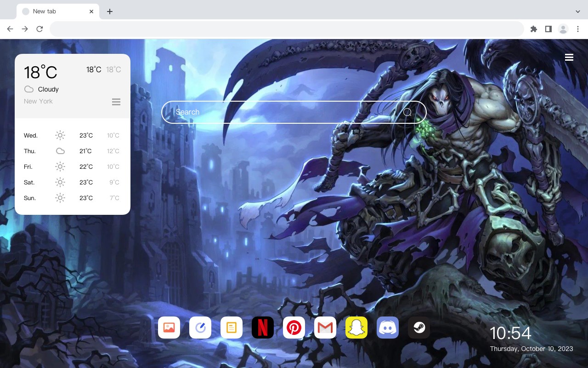Open the Discord shortcut

point(388,328)
